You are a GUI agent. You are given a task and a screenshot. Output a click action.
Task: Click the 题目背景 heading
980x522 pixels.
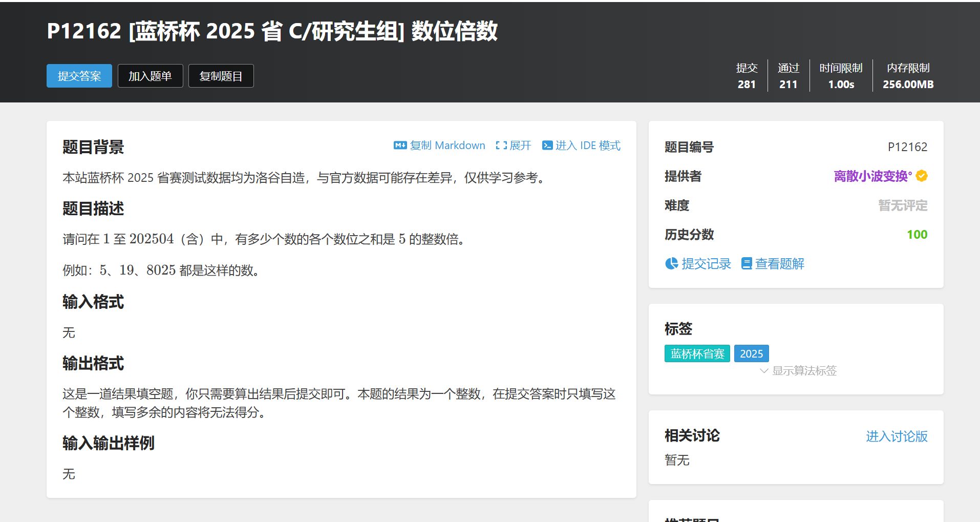[93, 147]
